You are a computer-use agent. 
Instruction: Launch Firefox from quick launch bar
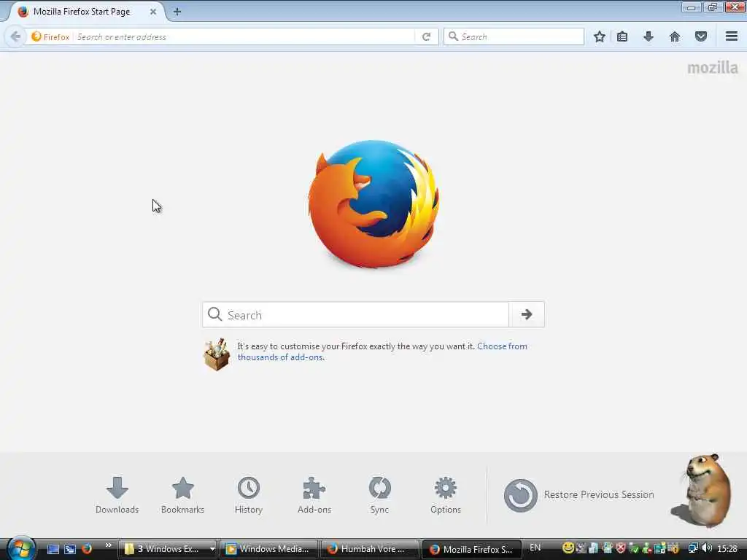click(87, 549)
